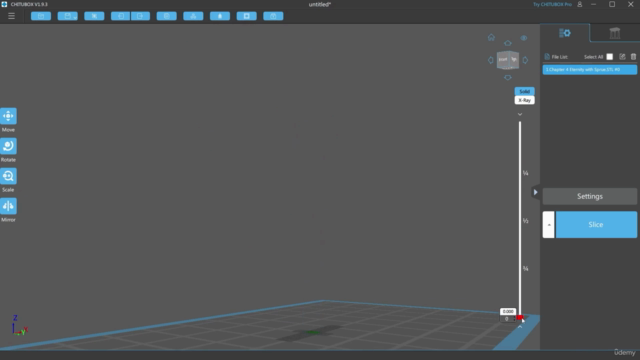Click the 0.000 height value field

coord(508,311)
